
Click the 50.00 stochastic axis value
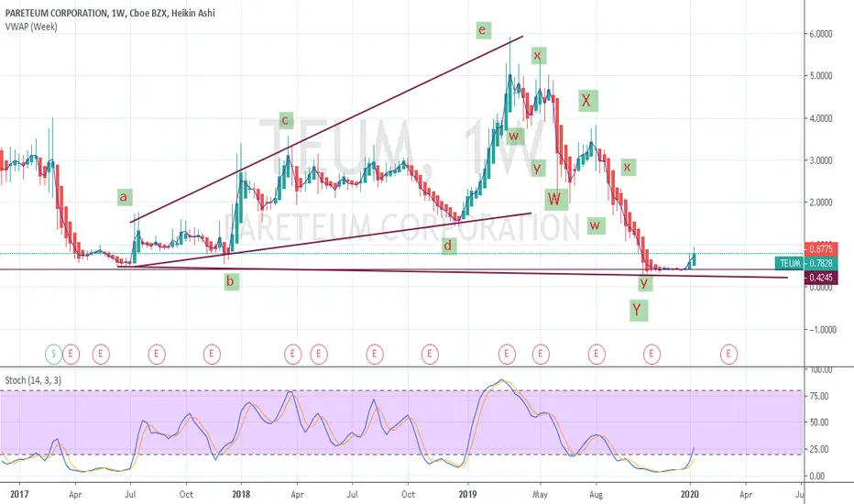pos(820,422)
